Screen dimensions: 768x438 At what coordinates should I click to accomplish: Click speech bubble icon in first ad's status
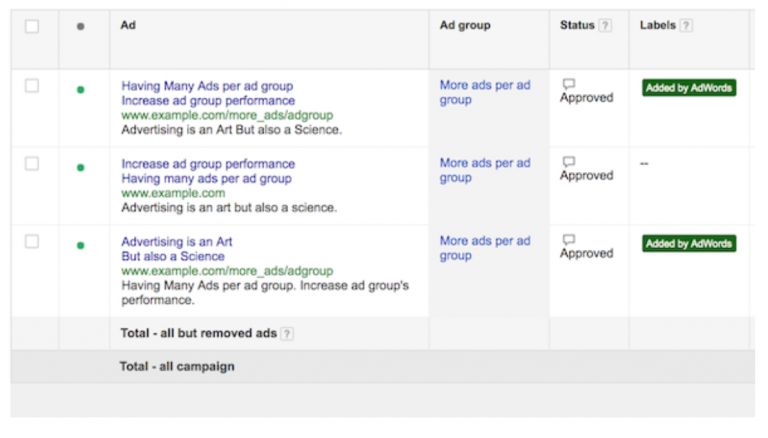coord(569,84)
